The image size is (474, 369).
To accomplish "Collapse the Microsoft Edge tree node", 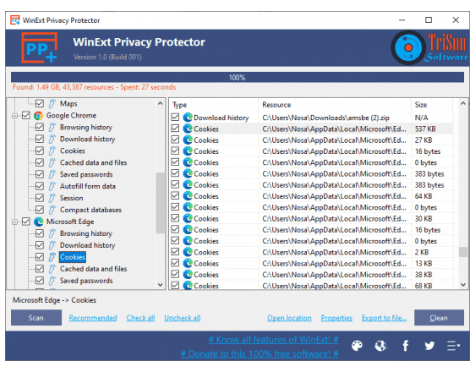I will pyautogui.click(x=15, y=222).
